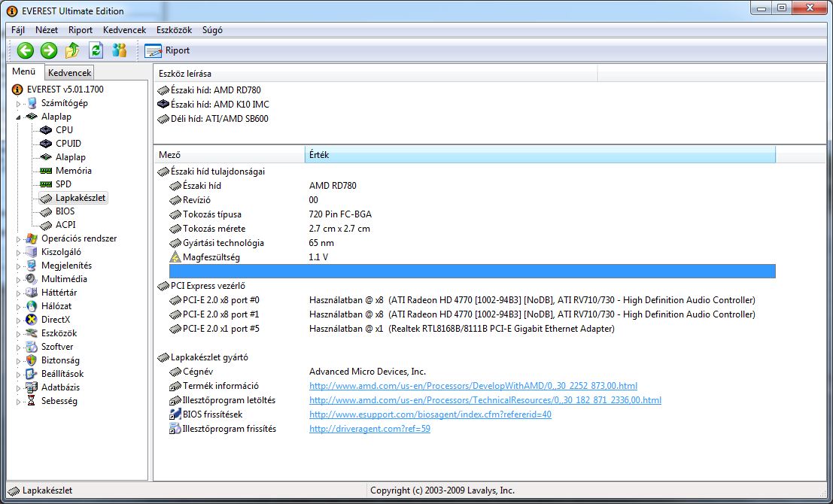Screen dimensions: 833x504
Task: Click the up-level folder arrow icon
Action: (x=72, y=50)
